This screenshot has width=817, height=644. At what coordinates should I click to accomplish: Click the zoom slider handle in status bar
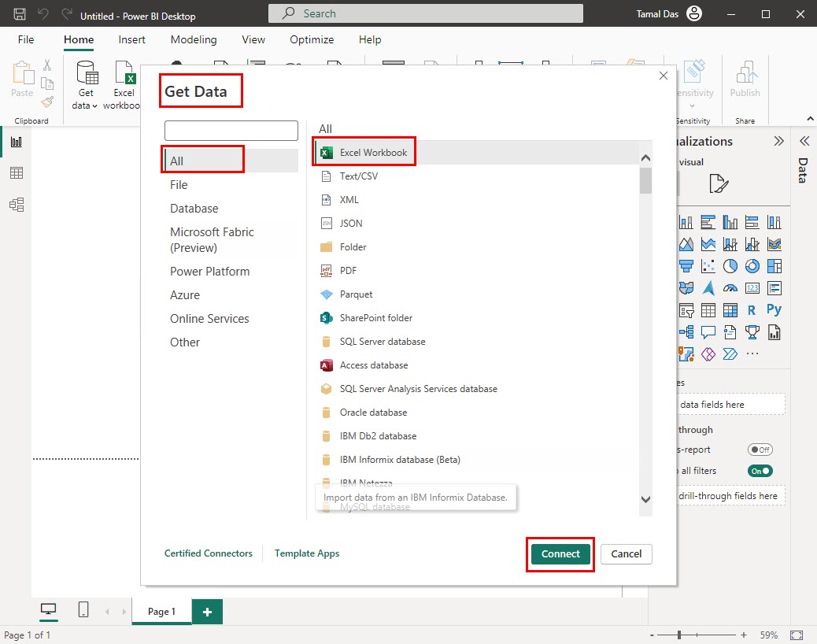(679, 635)
